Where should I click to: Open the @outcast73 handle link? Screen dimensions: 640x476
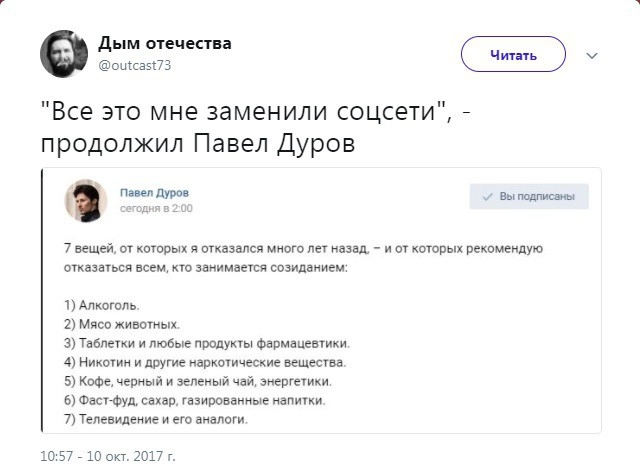[x=135, y=65]
